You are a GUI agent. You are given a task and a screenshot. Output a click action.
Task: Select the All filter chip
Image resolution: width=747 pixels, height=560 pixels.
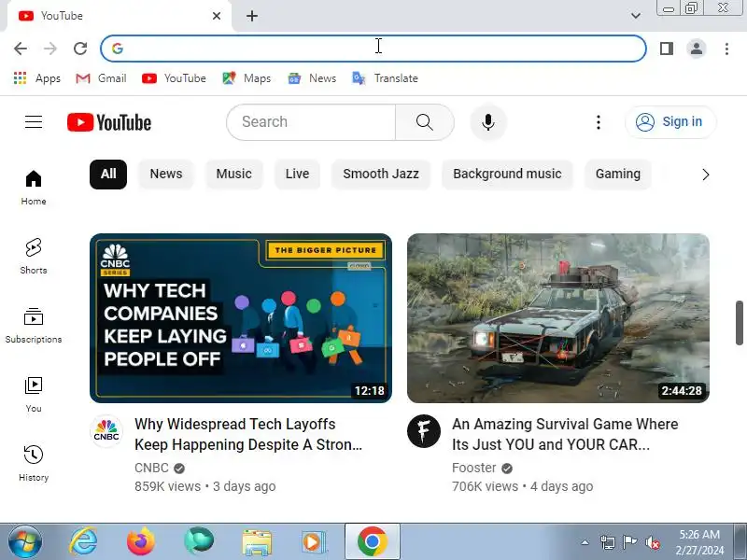108,175
